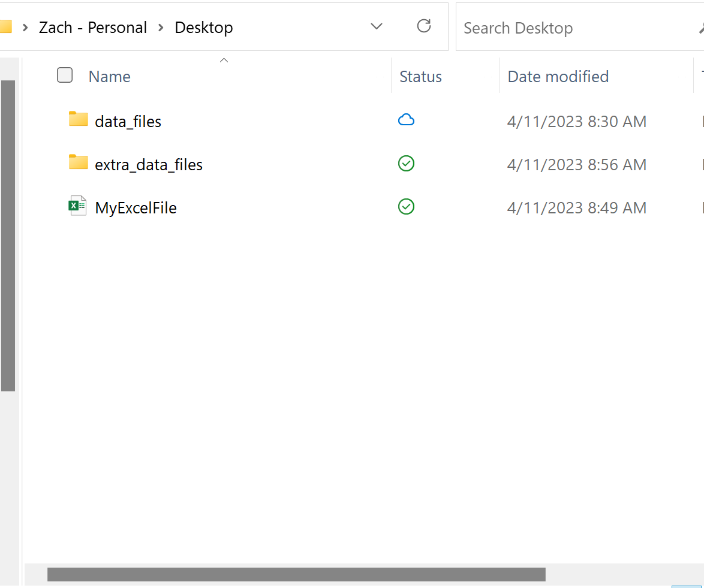Expand the chevron before Zach - Personal
Screen dimensions: 704x588
(26, 28)
